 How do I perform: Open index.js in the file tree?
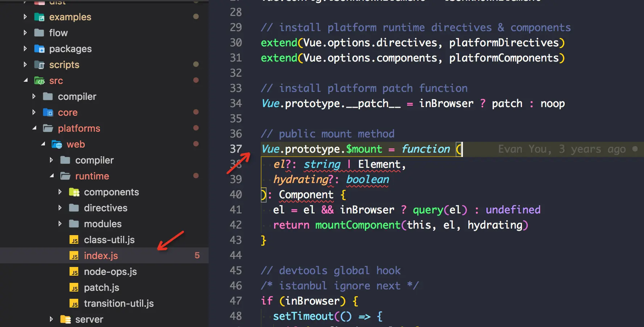(101, 256)
